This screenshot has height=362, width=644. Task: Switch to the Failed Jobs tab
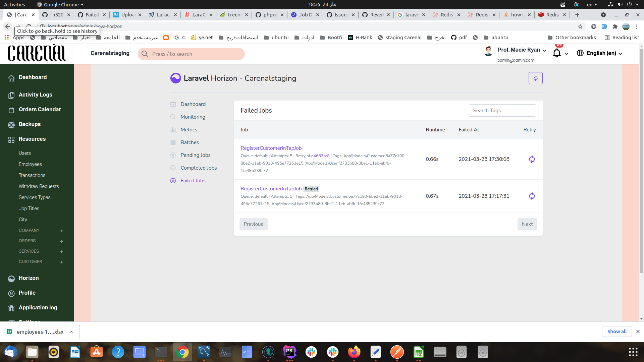tap(193, 181)
